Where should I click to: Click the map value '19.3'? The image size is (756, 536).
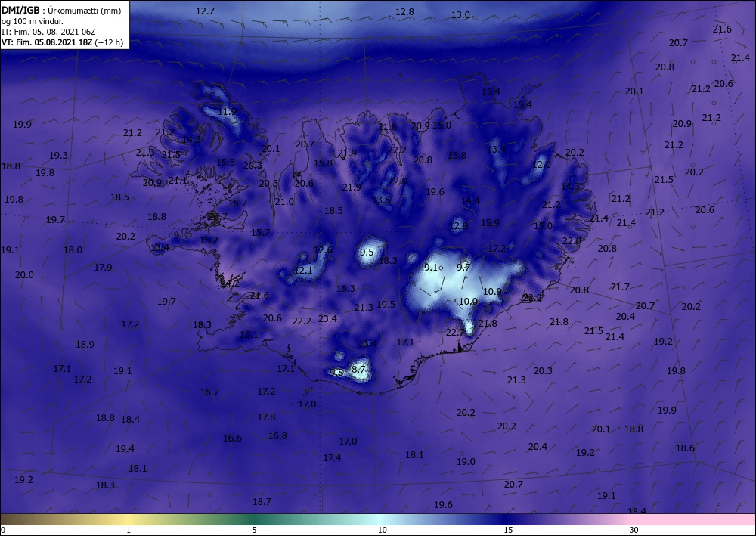pyautogui.click(x=58, y=155)
